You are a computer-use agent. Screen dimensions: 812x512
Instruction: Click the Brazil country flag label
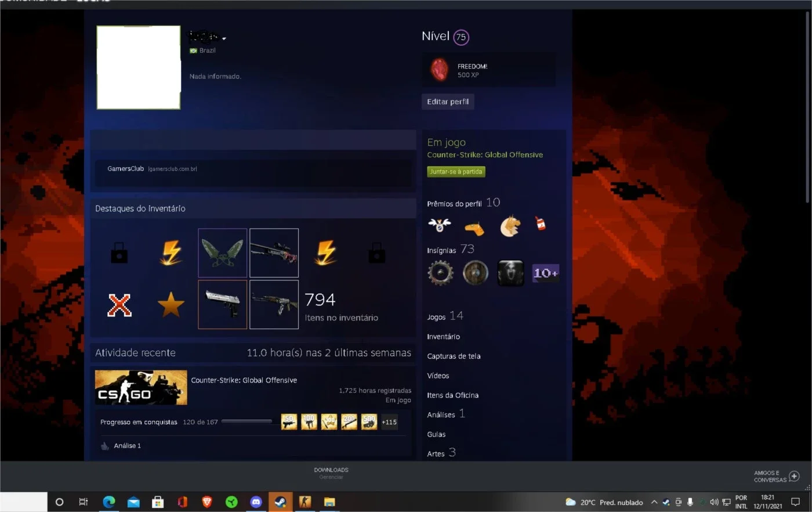(x=202, y=51)
